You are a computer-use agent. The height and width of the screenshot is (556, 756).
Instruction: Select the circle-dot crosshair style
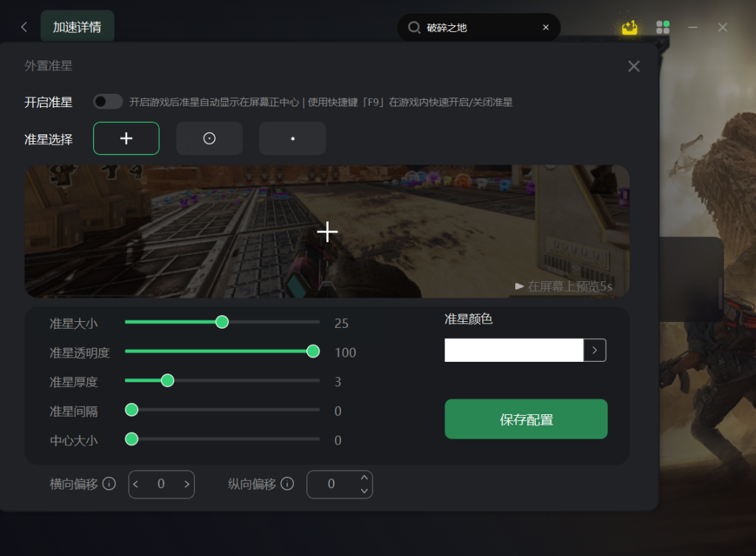pos(209,138)
